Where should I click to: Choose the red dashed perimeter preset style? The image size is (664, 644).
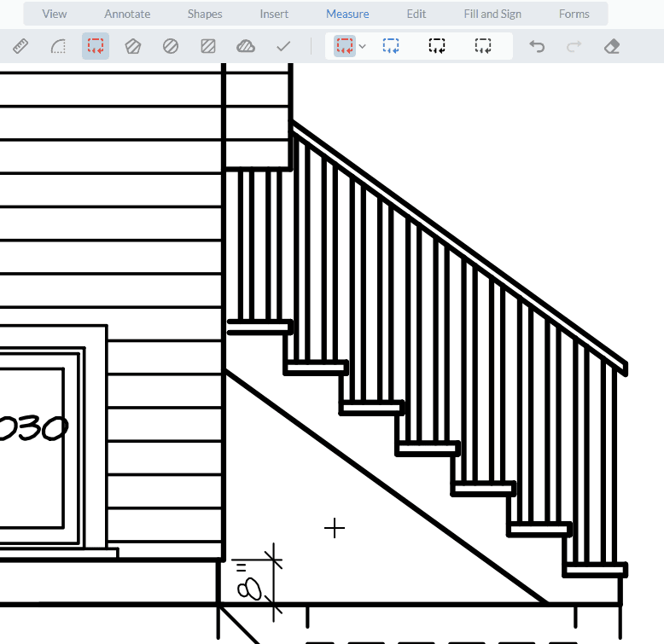[345, 46]
